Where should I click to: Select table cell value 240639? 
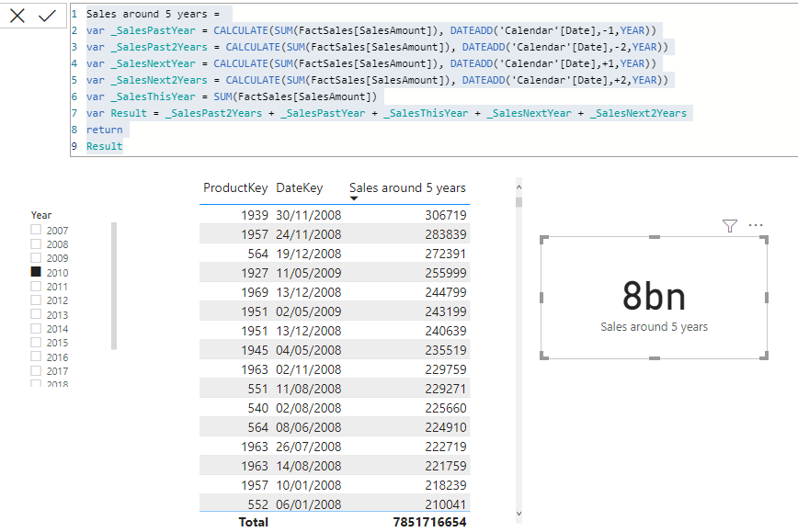(x=446, y=331)
